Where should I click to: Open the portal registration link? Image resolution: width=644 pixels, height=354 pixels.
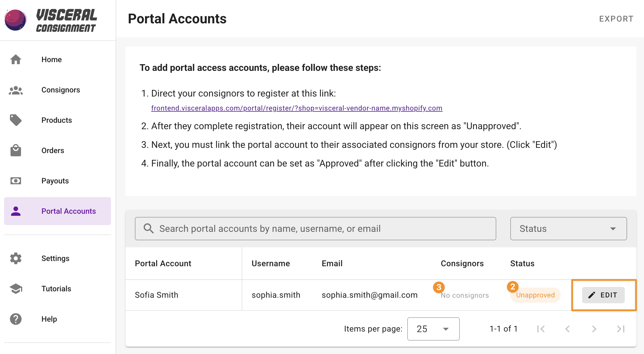(297, 108)
